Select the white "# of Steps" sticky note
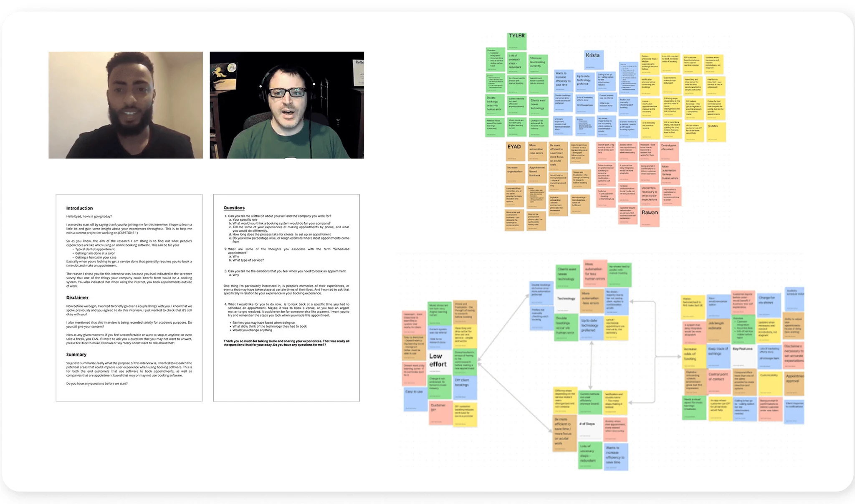Image resolution: width=855 pixels, height=504 pixels. point(590,428)
